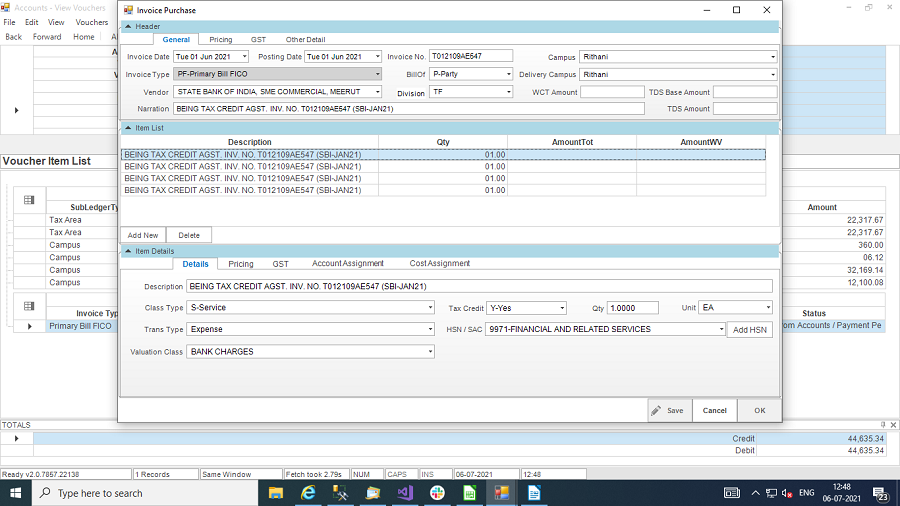The image size is (900, 506).
Task: Switch to the Account Assignment tab
Action: pos(347,264)
